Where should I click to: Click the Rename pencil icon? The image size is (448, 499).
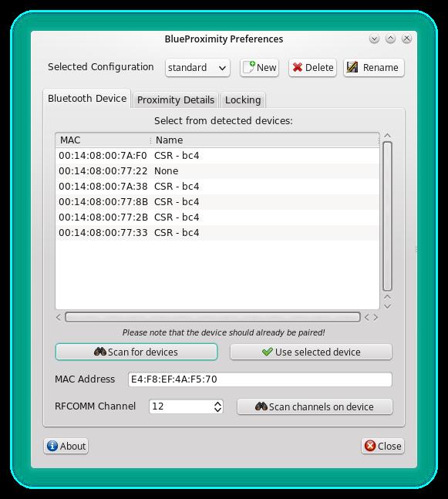(352, 67)
